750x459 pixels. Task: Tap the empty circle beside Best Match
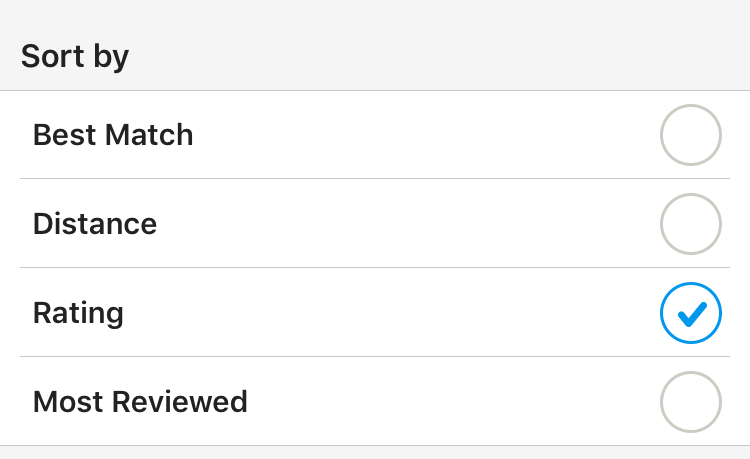point(690,135)
